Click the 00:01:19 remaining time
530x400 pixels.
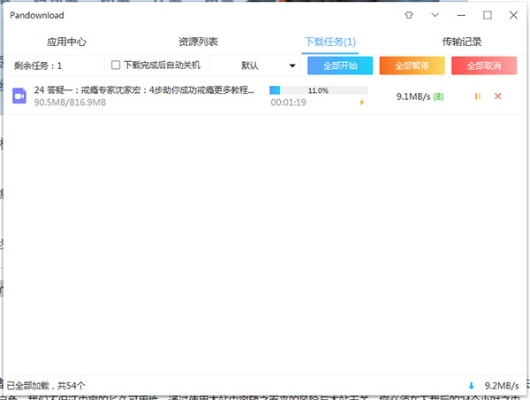point(288,102)
